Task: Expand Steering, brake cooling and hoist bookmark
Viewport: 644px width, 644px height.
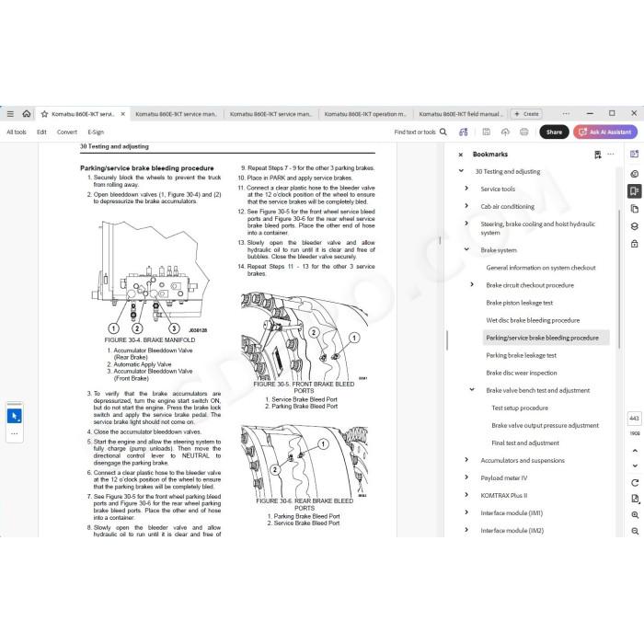Action: 466,224
